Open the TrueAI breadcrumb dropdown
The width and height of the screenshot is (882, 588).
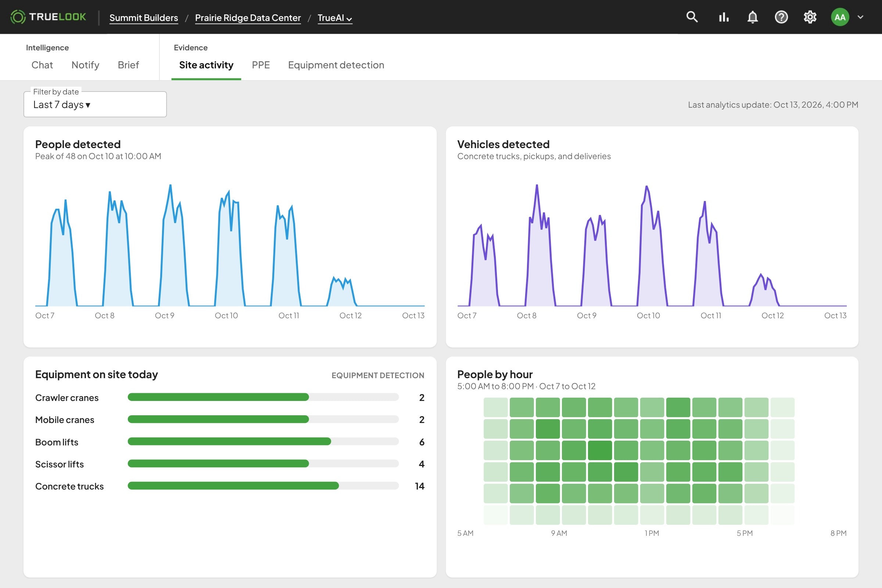tap(335, 18)
